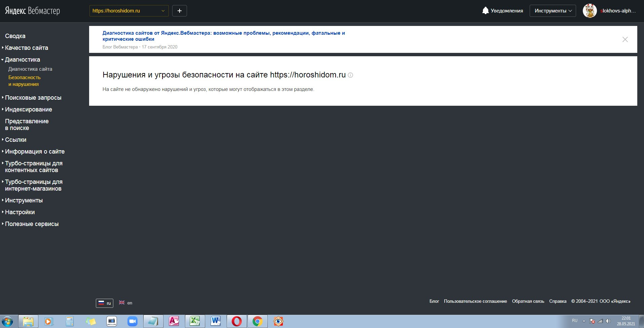Open Windows Explorer from the taskbar
Image resolution: width=644 pixels, height=328 pixels.
[x=28, y=321]
